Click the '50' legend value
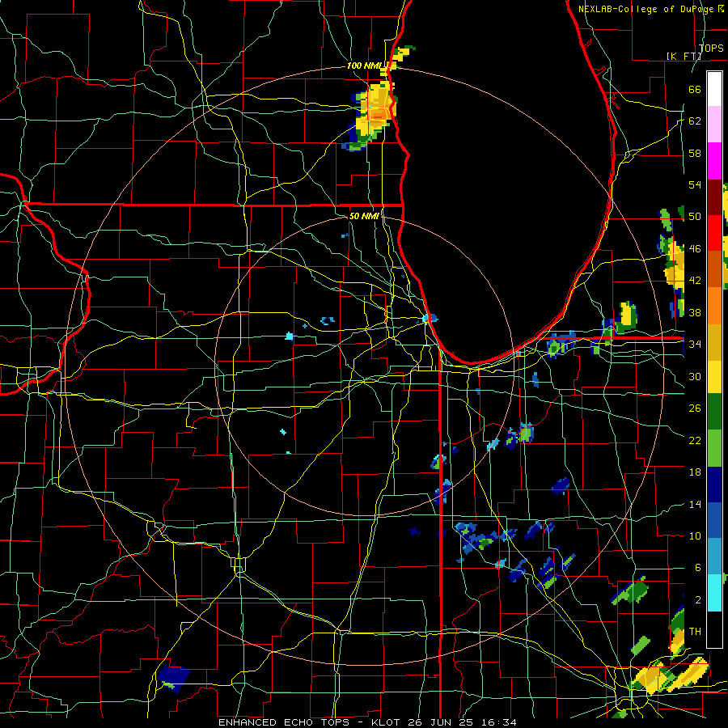 695,216
